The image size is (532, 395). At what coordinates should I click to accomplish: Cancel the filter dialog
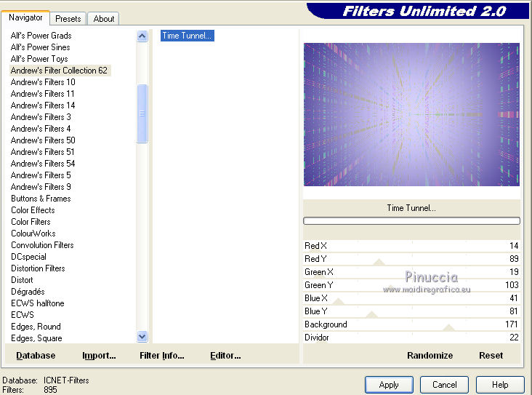click(445, 385)
